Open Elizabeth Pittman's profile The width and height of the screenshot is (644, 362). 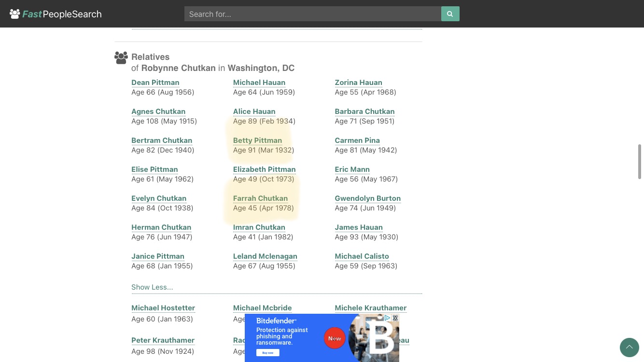[265, 169]
